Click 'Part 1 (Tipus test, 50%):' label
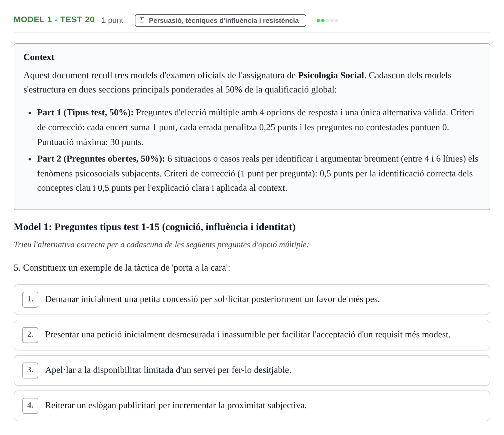Viewport: 504px width, 435px height. point(85,112)
